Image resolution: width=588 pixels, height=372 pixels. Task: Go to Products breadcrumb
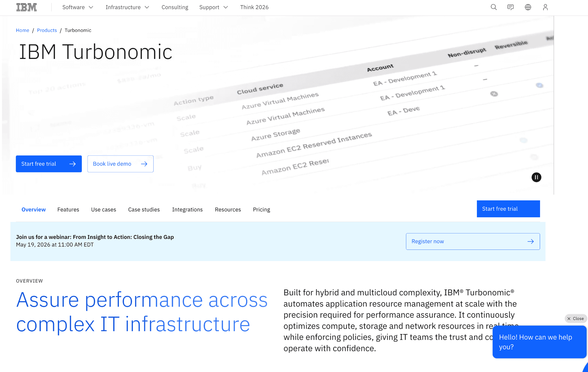point(47,30)
